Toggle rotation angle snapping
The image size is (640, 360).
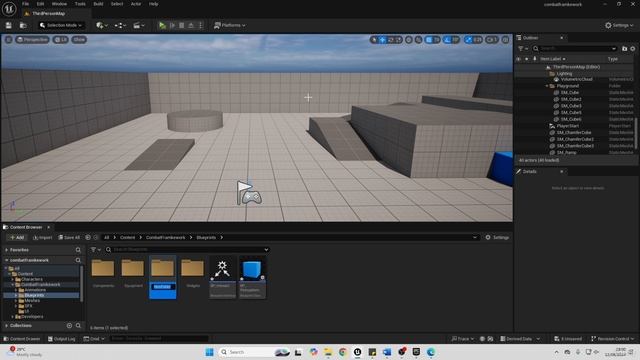tap(448, 40)
